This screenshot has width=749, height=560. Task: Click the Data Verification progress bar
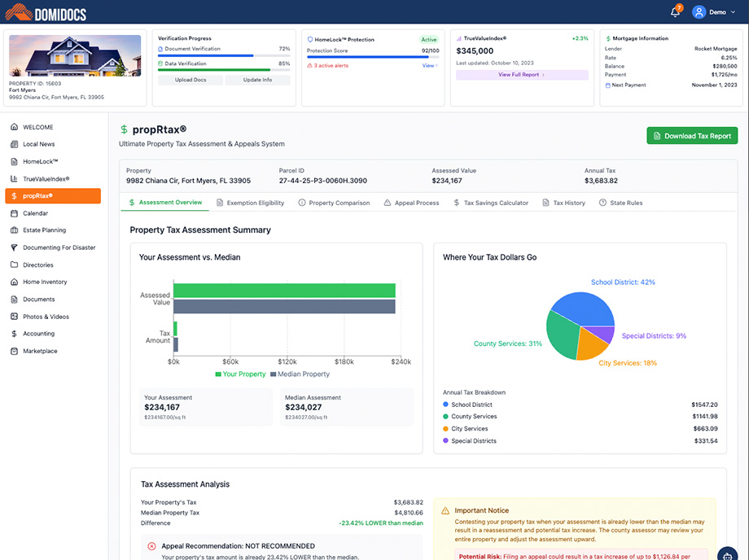pyautogui.click(x=223, y=70)
